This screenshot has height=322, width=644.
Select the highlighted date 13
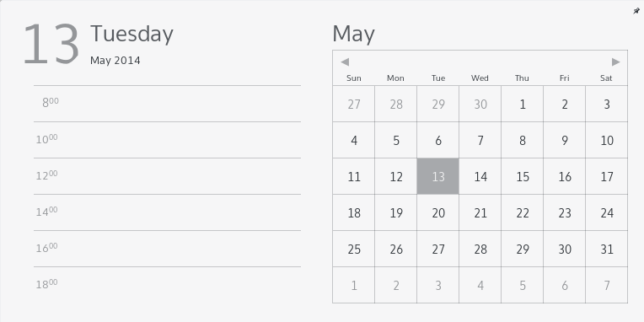(437, 176)
